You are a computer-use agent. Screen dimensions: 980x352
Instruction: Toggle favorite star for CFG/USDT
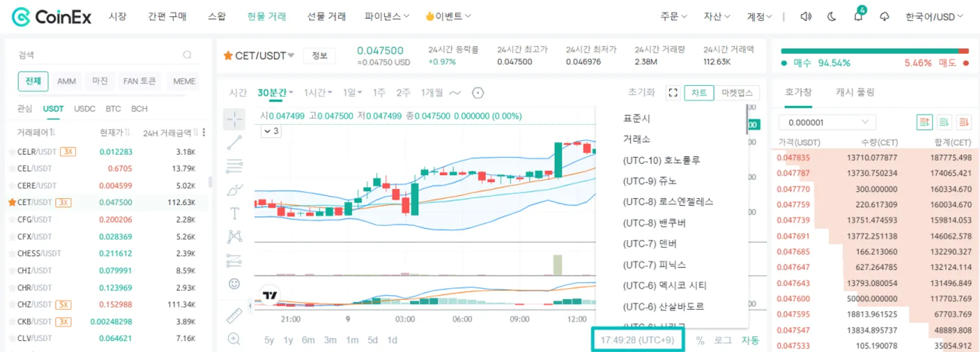pos(12,219)
